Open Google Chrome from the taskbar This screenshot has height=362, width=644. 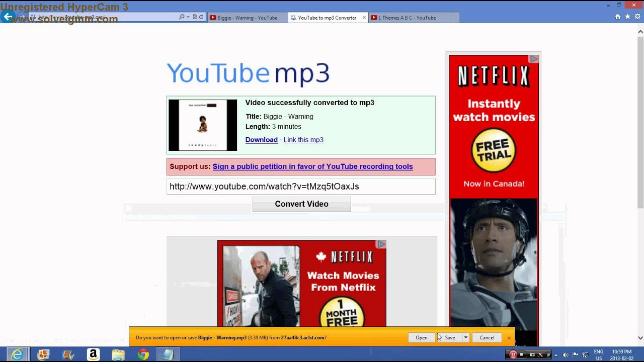pos(143,355)
